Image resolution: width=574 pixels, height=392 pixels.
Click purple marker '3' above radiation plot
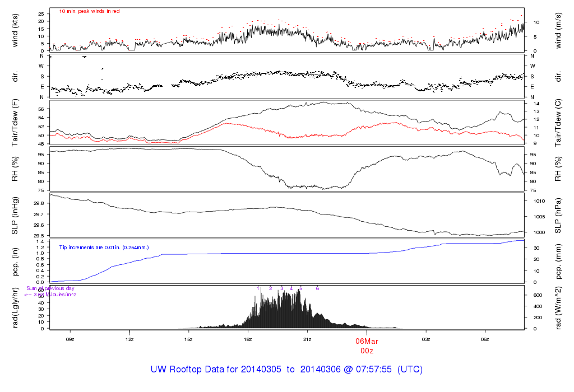pos(282,288)
